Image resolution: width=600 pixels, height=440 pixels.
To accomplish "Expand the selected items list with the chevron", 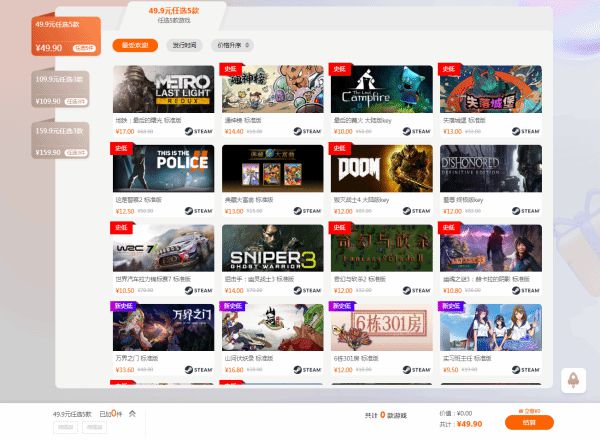I will pos(132,414).
